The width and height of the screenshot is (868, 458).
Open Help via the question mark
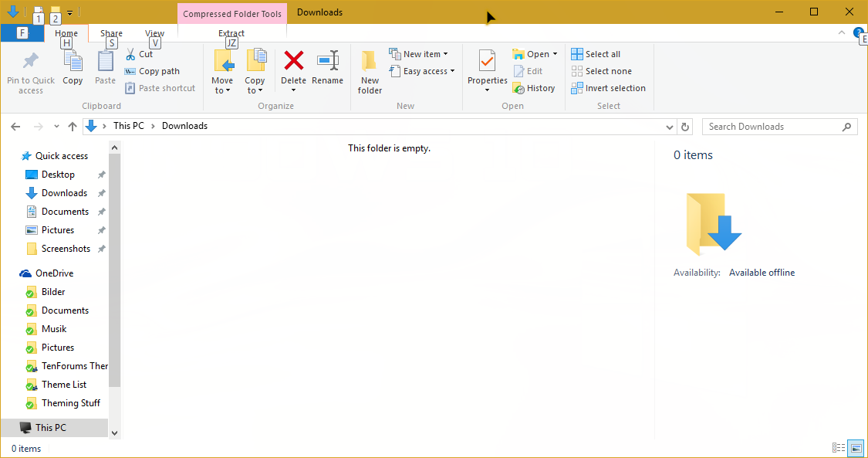tap(859, 32)
